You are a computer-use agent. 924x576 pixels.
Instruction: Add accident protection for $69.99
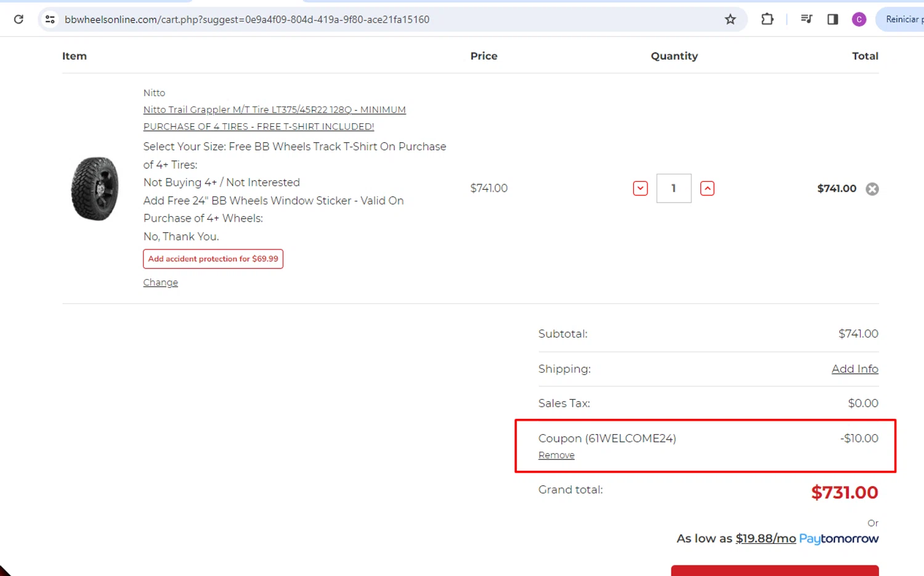[213, 259]
